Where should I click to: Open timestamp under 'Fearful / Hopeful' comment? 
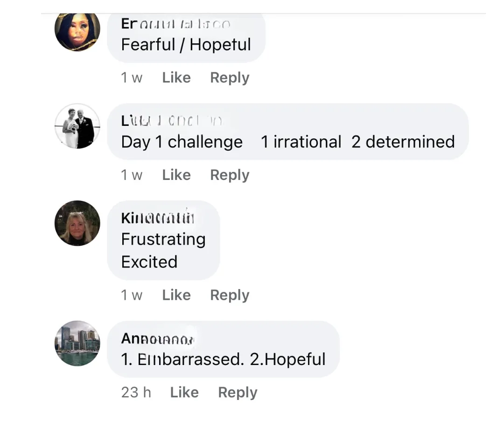132,77
